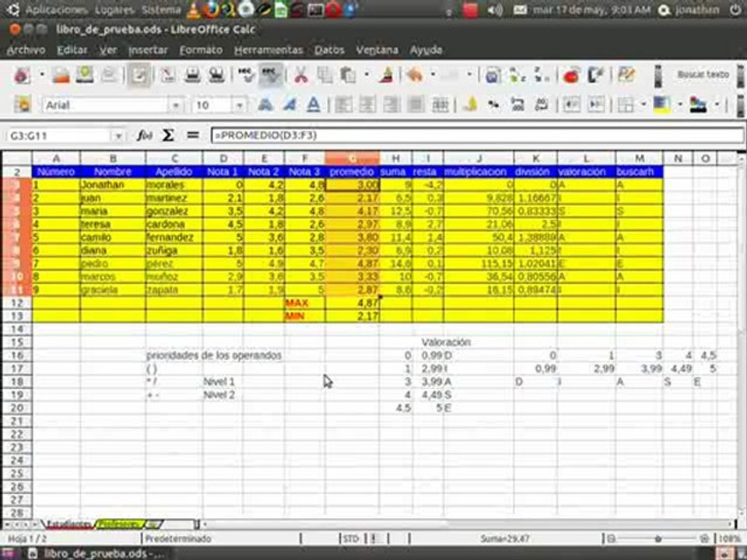Image resolution: width=747 pixels, height=560 pixels.
Task: Click the Copy icon
Action: [325, 75]
